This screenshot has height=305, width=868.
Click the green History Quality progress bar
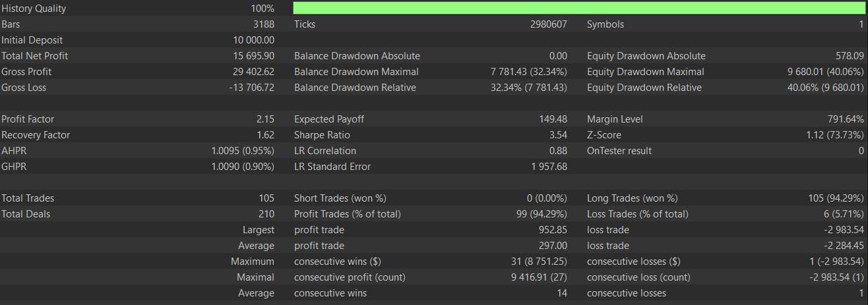(x=578, y=9)
